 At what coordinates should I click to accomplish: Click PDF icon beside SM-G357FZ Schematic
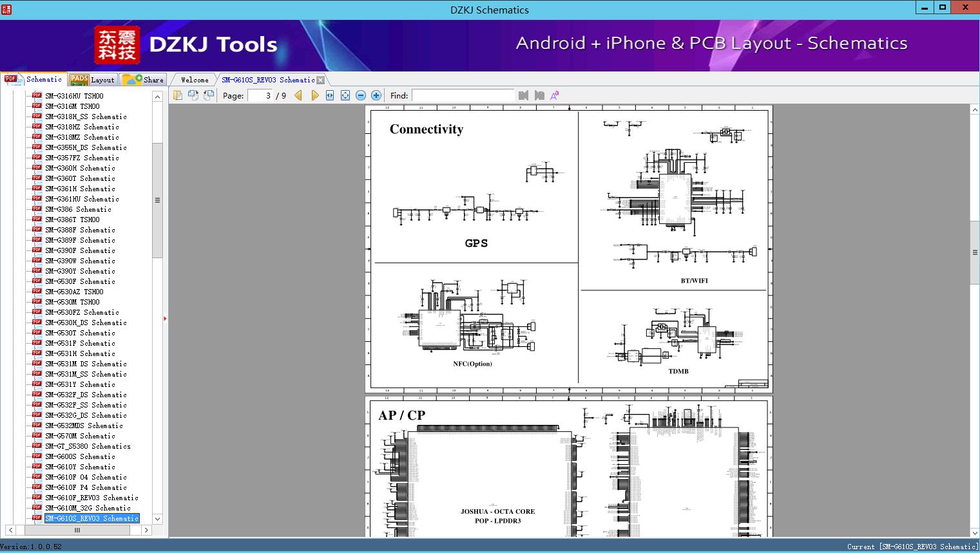tap(37, 158)
